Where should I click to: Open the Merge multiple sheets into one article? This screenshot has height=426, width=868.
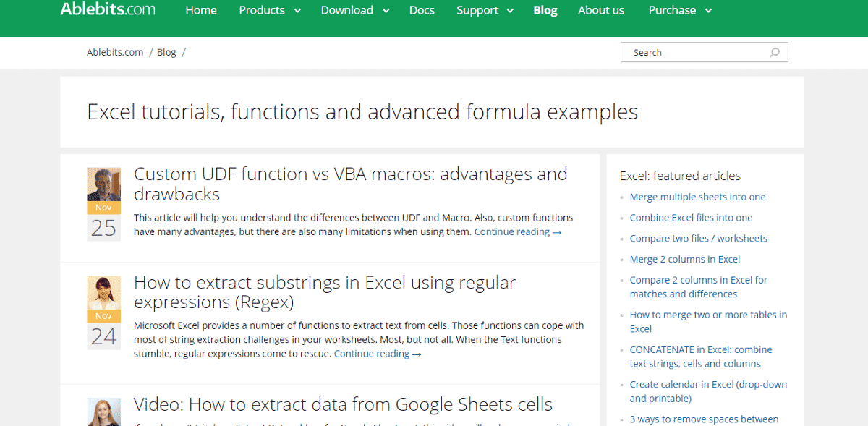coord(697,196)
